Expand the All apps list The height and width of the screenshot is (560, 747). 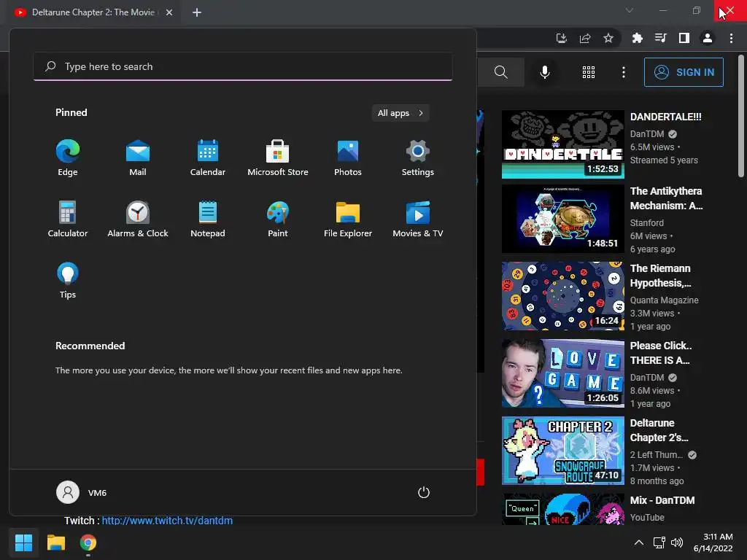click(x=400, y=113)
